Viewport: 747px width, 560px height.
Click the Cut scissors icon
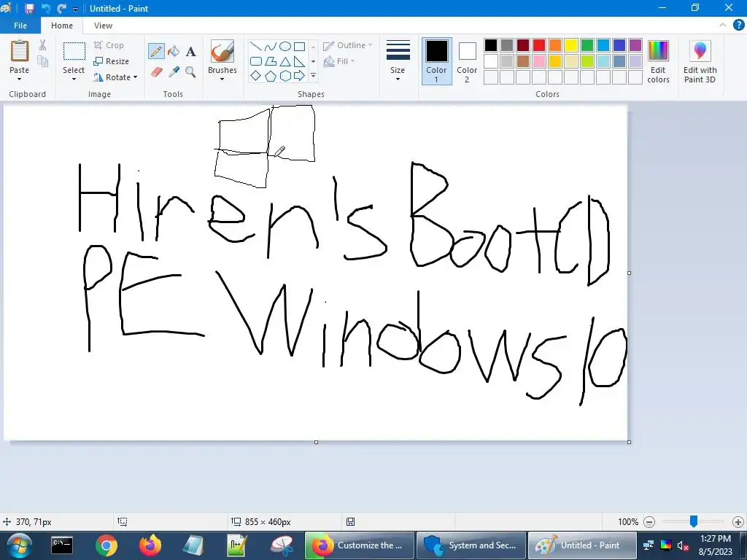pos(42,45)
